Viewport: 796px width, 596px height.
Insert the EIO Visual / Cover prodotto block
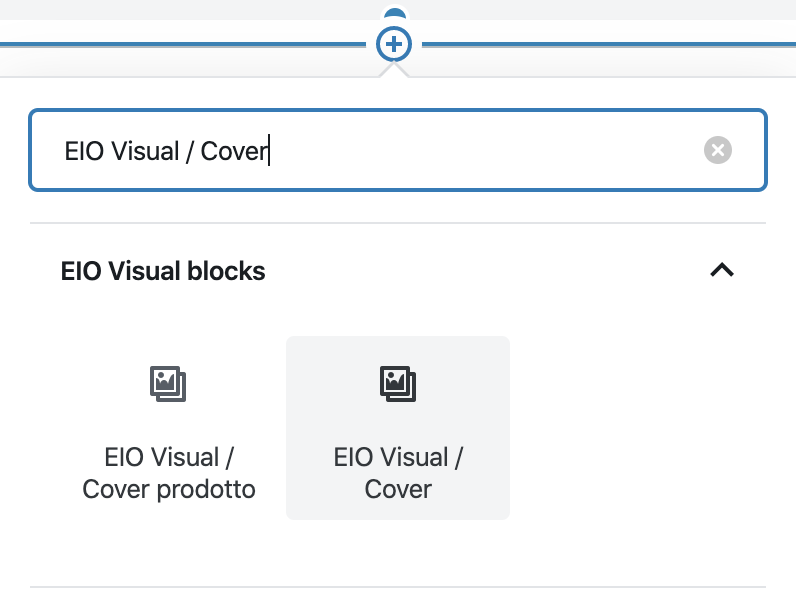pos(168,427)
